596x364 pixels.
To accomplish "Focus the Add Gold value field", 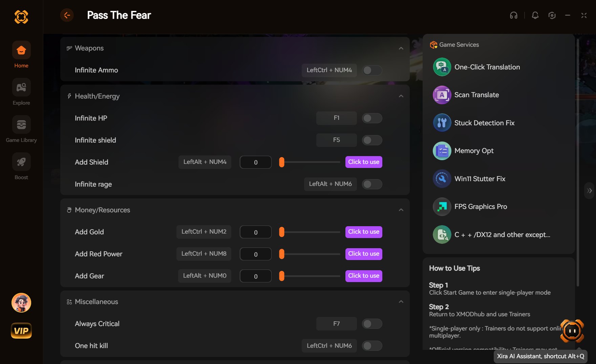I will click(256, 232).
